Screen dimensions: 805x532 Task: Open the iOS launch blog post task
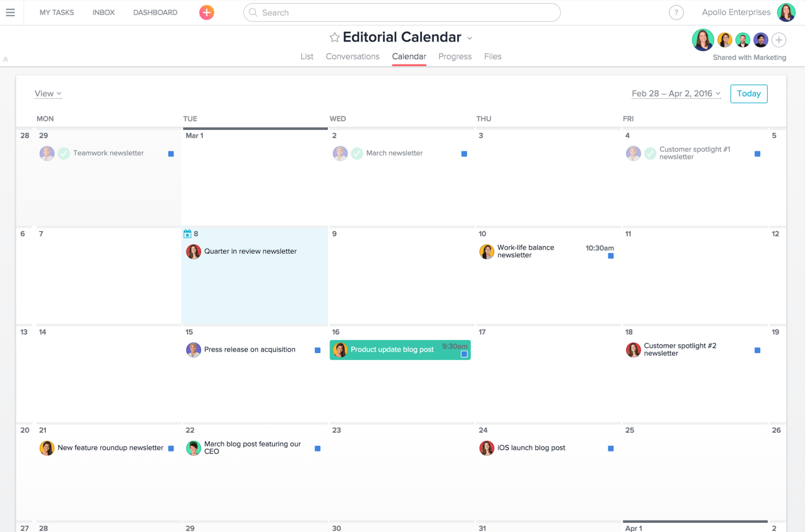click(531, 448)
